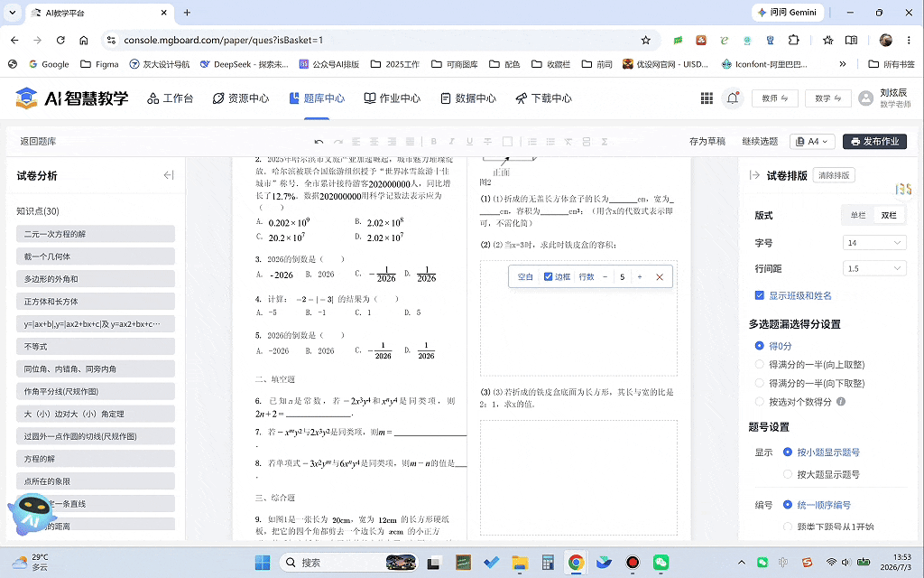The height and width of the screenshot is (578, 924).
Task: Open the Chrome extensions puzzle icon
Action: tap(794, 40)
